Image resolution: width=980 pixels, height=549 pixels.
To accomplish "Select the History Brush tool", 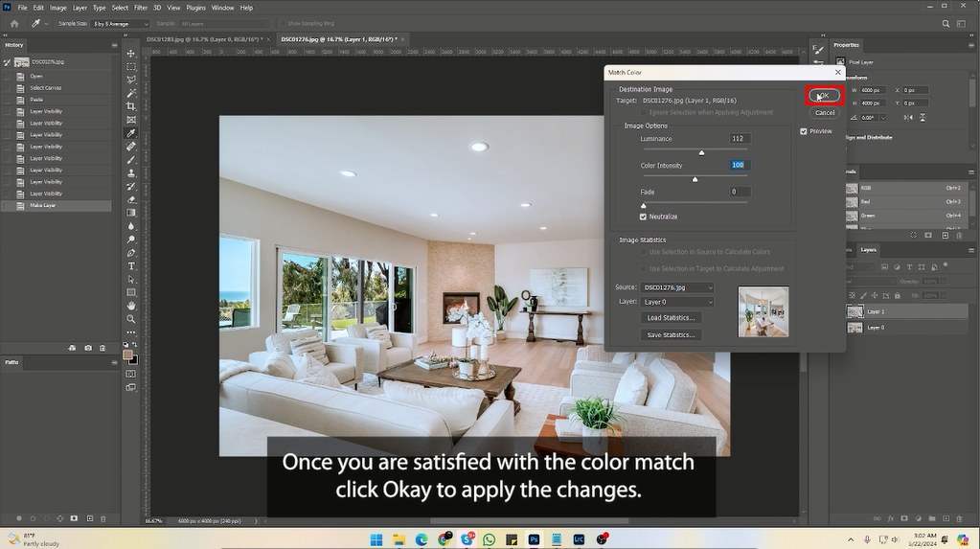I will (x=131, y=186).
